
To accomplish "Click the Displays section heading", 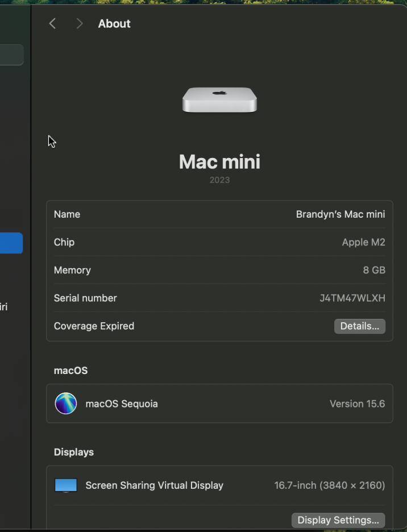I will click(x=74, y=452).
